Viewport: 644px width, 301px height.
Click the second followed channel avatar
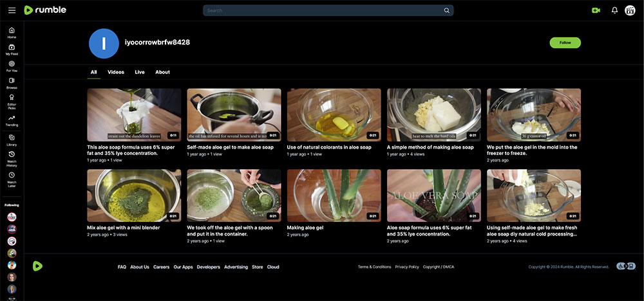click(12, 229)
